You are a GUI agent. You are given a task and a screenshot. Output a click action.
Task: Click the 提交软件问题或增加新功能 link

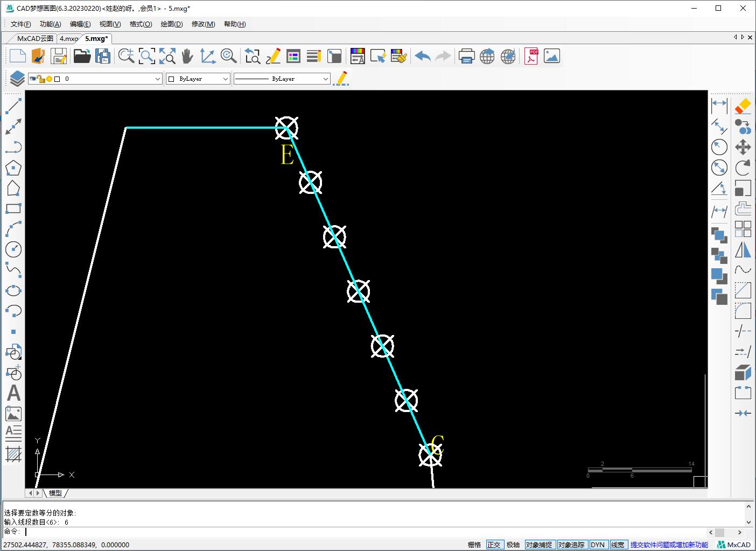coord(669,545)
